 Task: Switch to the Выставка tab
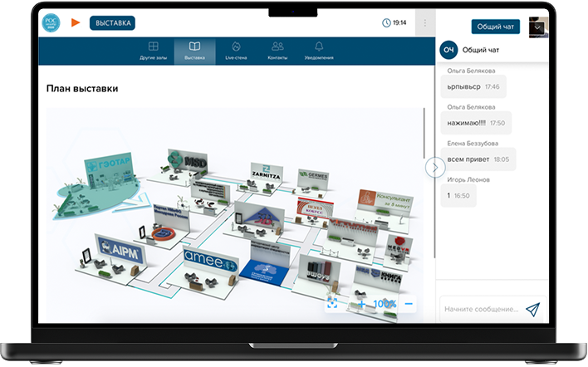(x=194, y=51)
